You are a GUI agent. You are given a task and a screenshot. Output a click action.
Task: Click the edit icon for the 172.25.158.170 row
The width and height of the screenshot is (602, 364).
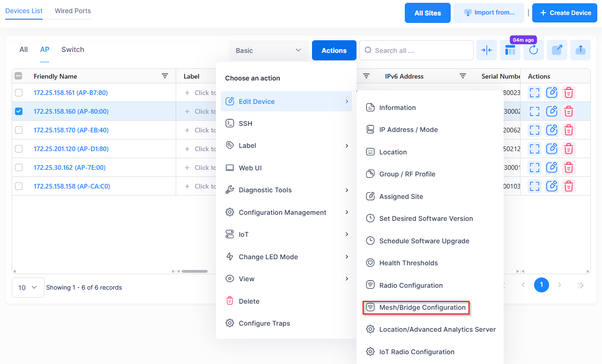click(552, 130)
